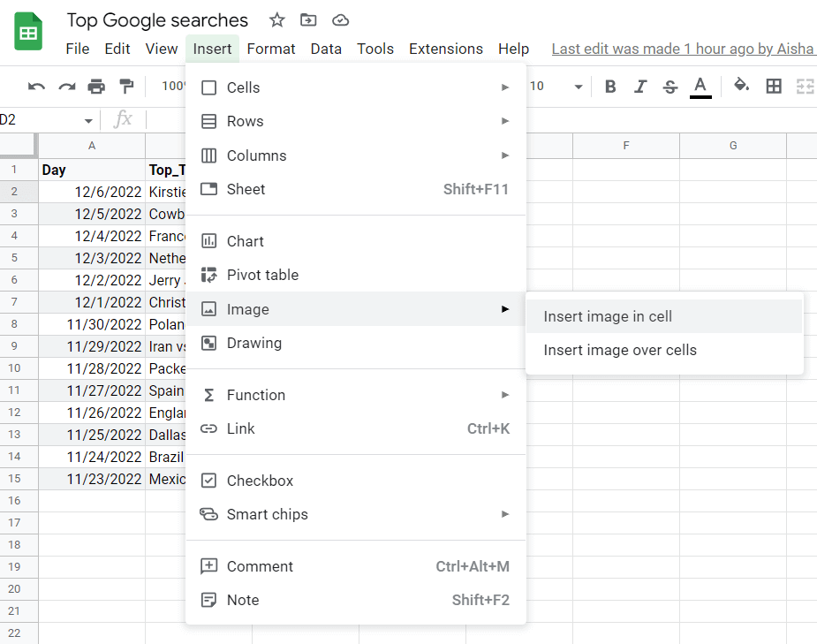The height and width of the screenshot is (644, 817).
Task: Open the Format menu
Action: click(270, 49)
